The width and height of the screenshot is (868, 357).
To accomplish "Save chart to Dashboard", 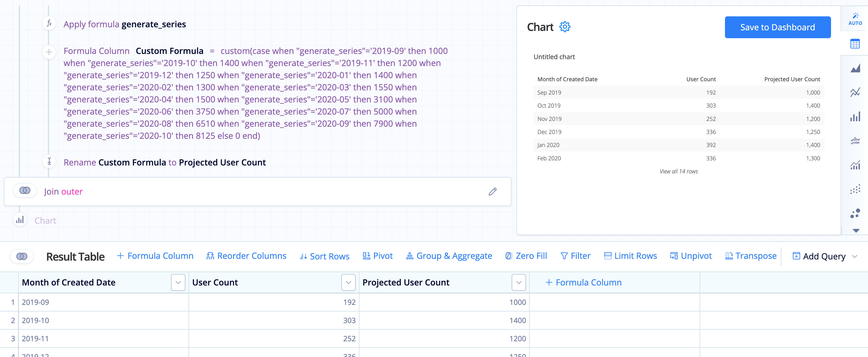I will [x=777, y=27].
